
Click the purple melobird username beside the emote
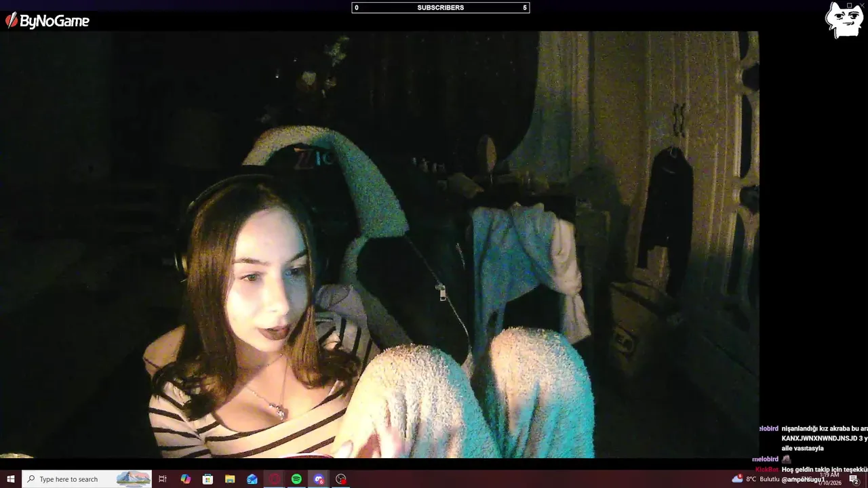pos(765,459)
